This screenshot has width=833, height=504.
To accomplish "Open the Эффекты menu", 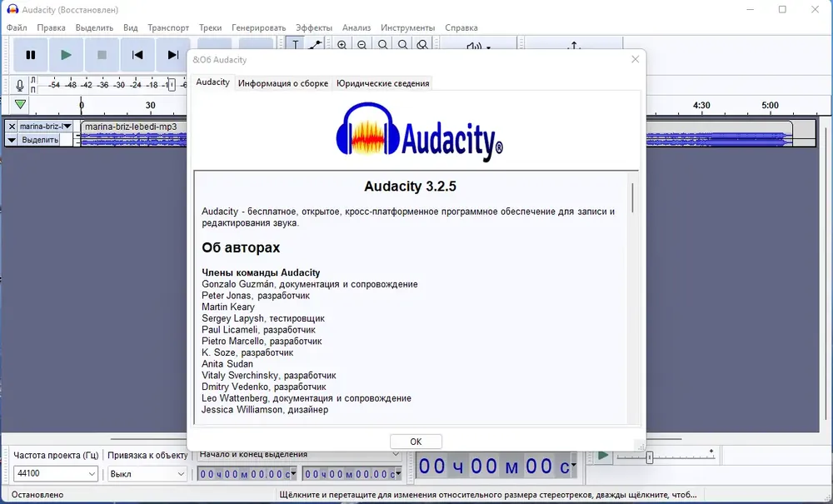I will [x=313, y=27].
